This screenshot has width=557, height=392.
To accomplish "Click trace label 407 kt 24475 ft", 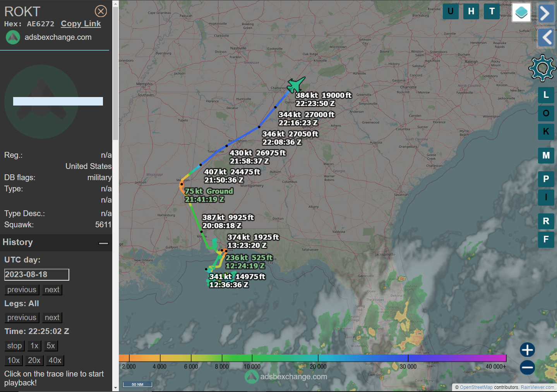I will 232,176.
